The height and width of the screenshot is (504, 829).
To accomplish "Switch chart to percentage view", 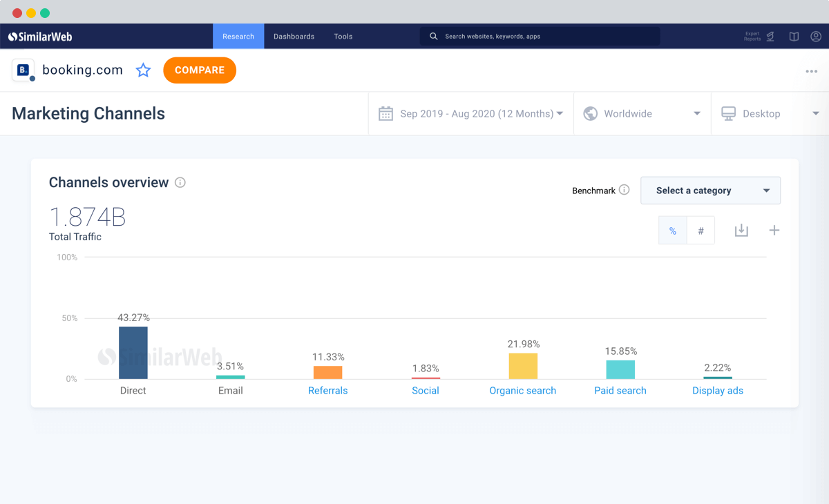I will click(673, 231).
